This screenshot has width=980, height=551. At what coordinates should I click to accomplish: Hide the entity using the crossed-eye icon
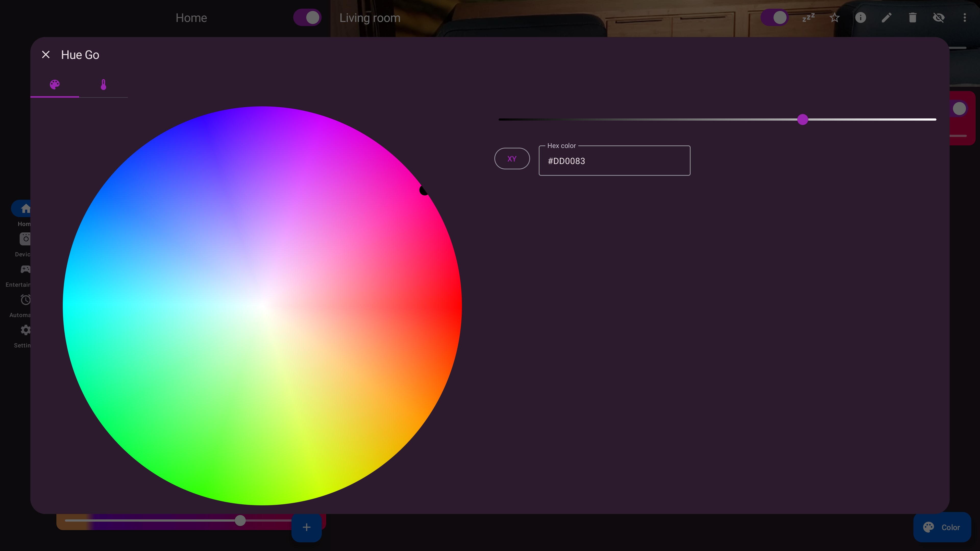pos(939,18)
